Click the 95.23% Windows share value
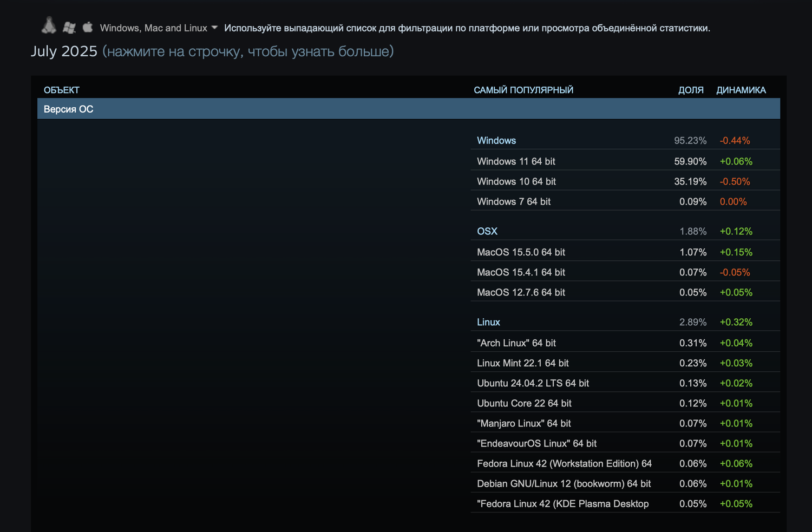812x532 pixels. coord(690,141)
